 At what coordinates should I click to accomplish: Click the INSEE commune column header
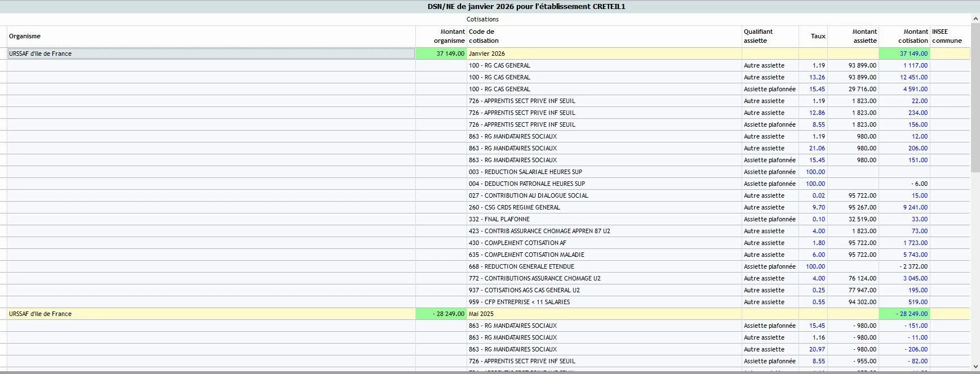pos(950,36)
